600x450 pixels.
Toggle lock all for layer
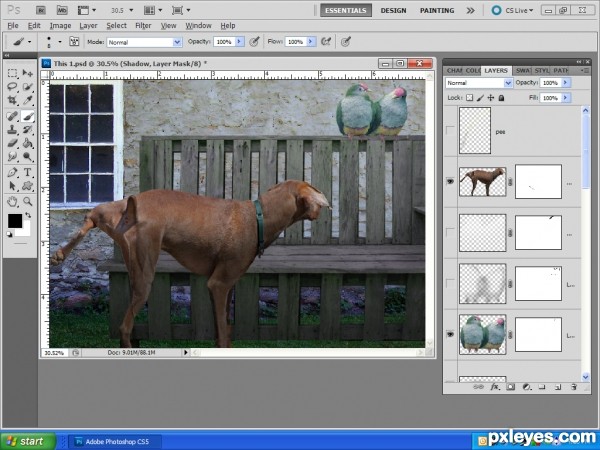[501, 98]
